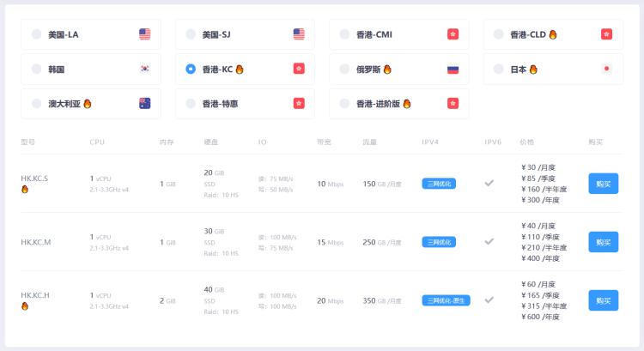Viewport: 644px width, 351px height.
Task: Click the fire icon under HK.KC.H
Action: click(x=25, y=306)
